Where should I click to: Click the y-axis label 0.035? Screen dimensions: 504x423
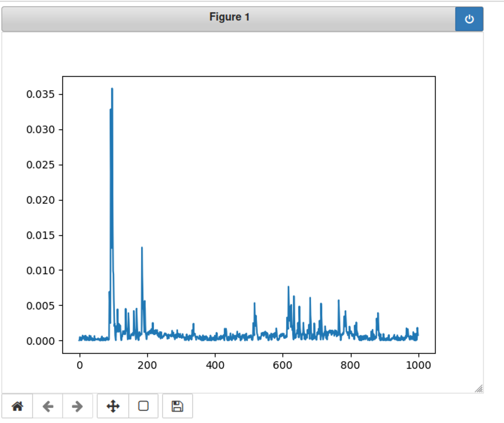point(40,94)
